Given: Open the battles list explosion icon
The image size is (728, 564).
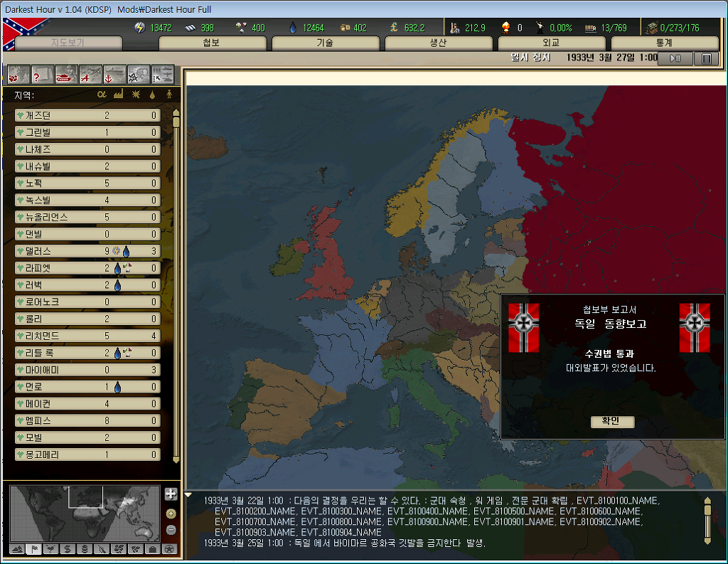Looking at the screenshot, I should pos(139,75).
